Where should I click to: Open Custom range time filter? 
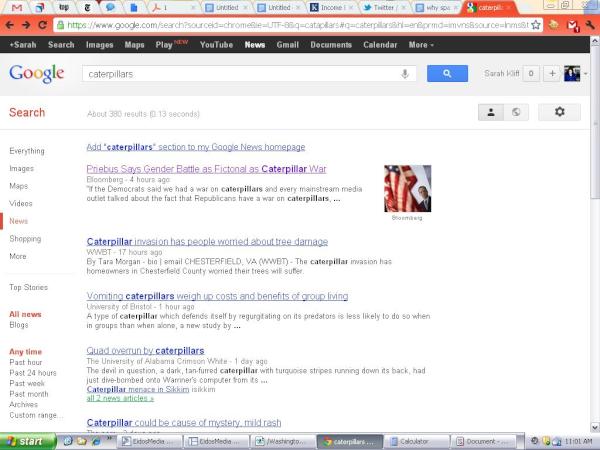[36, 415]
